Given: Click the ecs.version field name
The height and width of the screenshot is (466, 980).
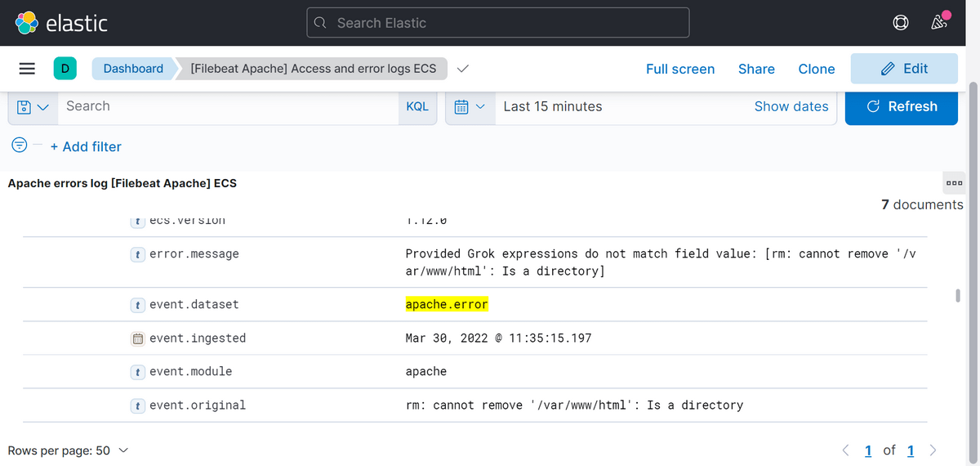Looking at the screenshot, I should 187,220.
